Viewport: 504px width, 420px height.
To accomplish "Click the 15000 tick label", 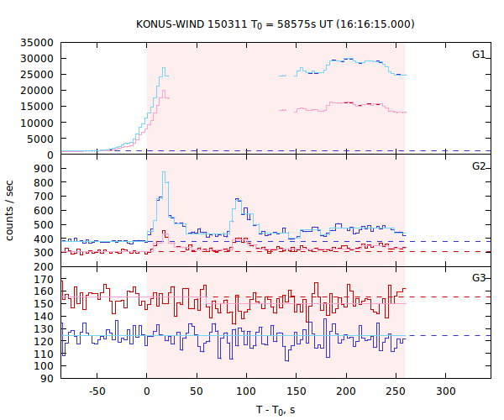I will (37, 107).
